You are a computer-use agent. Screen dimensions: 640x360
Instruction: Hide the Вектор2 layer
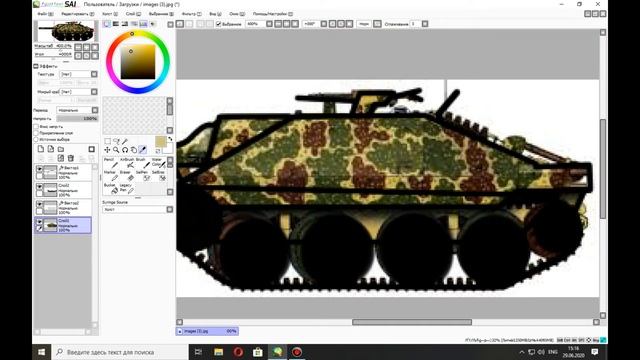[x=40, y=204]
